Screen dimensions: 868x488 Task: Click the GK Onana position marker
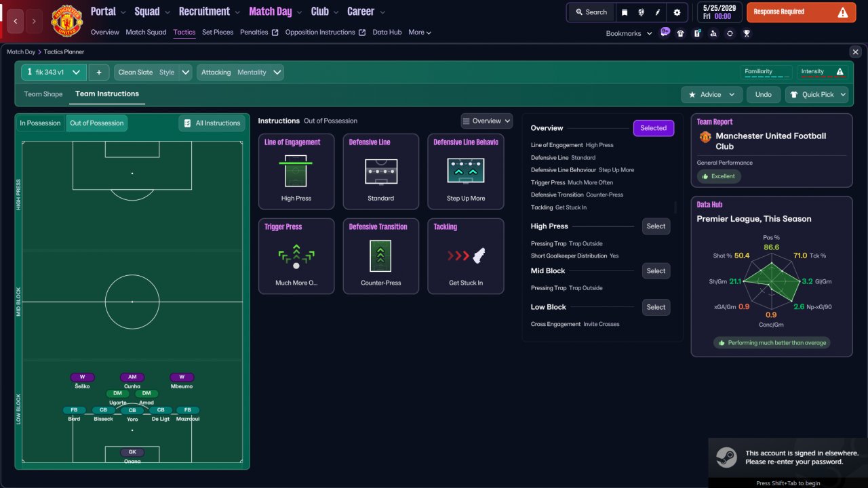(x=132, y=452)
